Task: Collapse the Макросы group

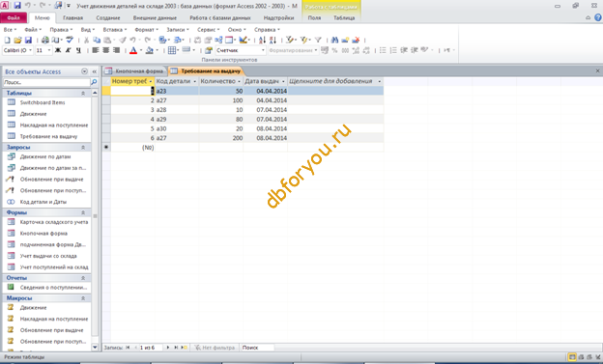Action: click(83, 298)
